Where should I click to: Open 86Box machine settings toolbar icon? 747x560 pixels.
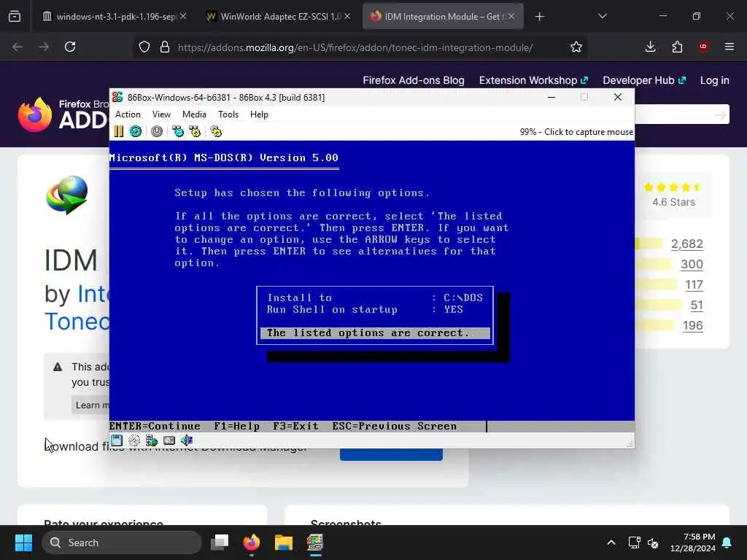coord(216,131)
